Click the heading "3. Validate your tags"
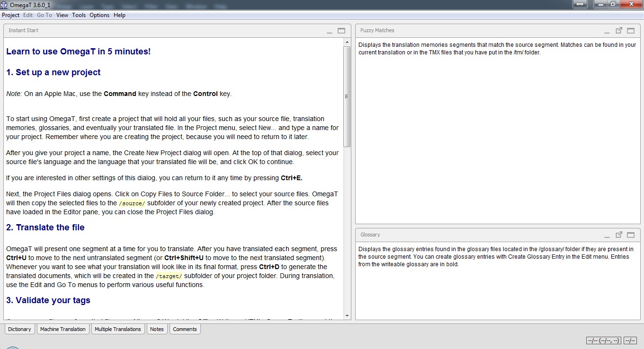Viewport: 644px width, 349px height. point(48,300)
